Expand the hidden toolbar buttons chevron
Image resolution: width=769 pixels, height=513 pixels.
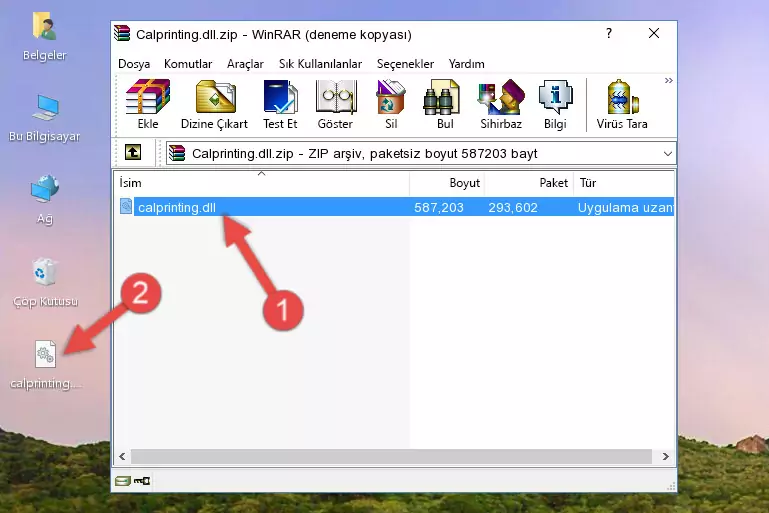pos(668,80)
